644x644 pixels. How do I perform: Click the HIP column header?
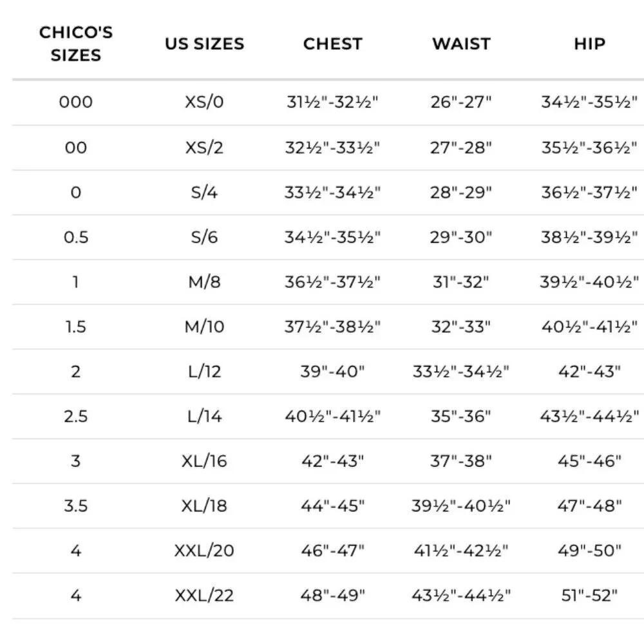[x=589, y=44]
